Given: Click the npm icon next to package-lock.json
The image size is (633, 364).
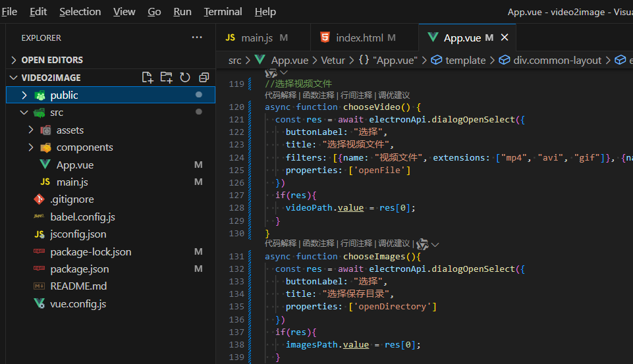Looking at the screenshot, I should click(39, 251).
